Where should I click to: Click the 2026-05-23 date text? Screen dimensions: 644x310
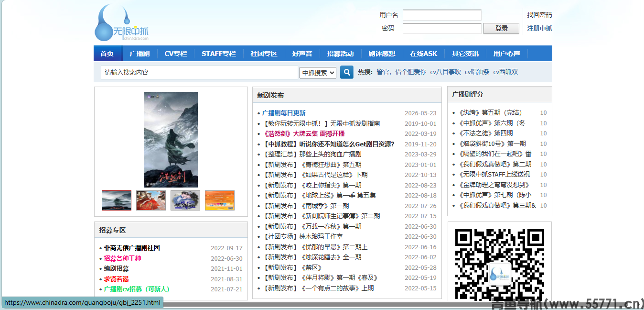420,113
